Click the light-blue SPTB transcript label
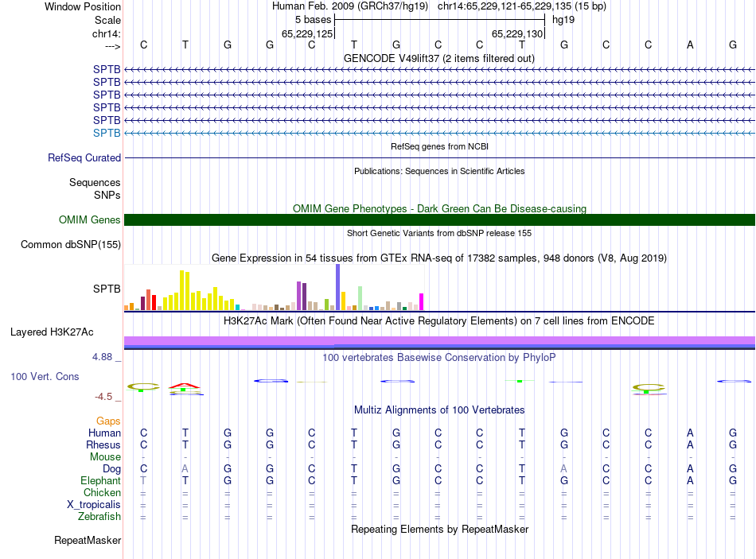Viewport: 756px width, 559px height. tap(107, 133)
